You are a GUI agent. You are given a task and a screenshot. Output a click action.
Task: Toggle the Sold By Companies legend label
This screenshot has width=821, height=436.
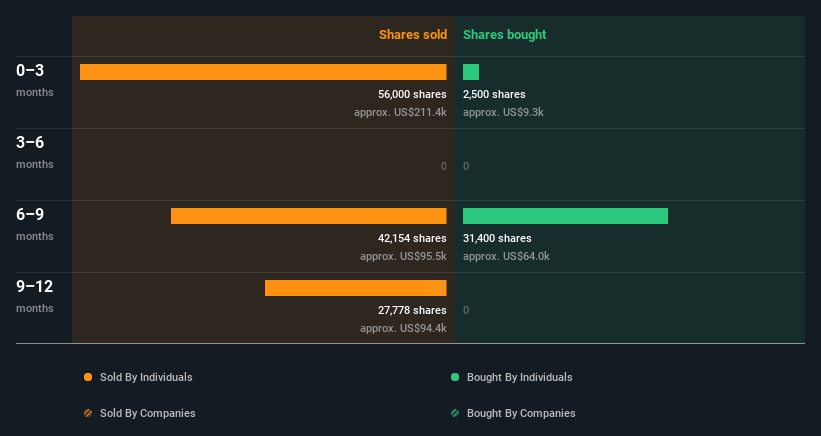coord(148,413)
